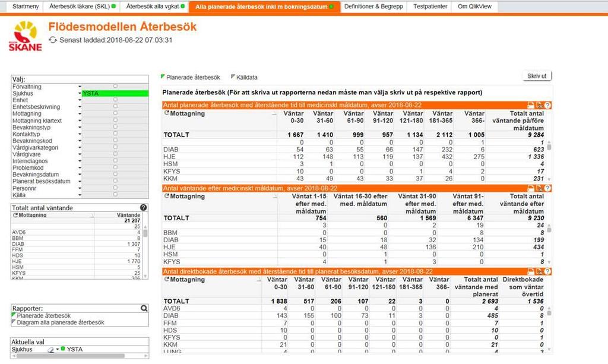Open the Testpatienter tab
The image size is (608, 364).
coord(430,7)
